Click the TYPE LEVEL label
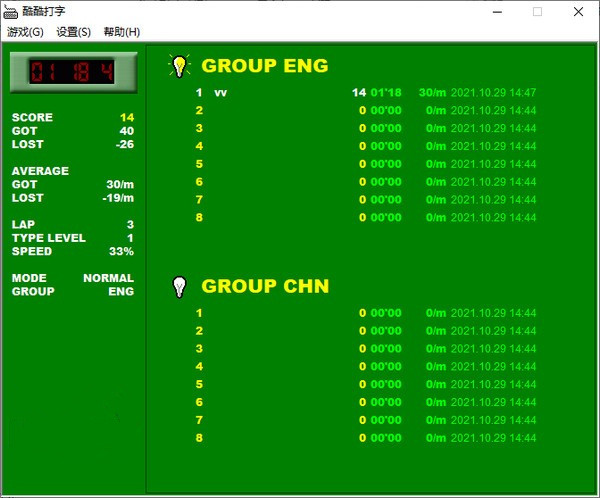Image resolution: width=600 pixels, height=498 pixels. [49, 238]
